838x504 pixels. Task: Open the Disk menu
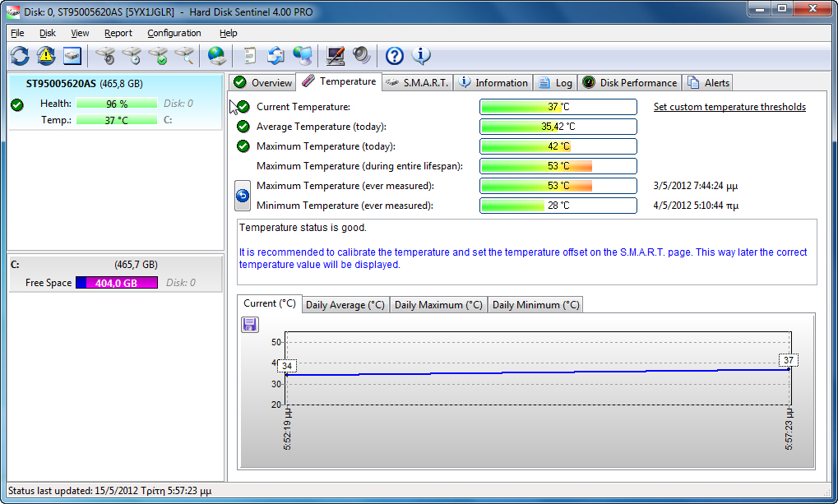(x=48, y=33)
